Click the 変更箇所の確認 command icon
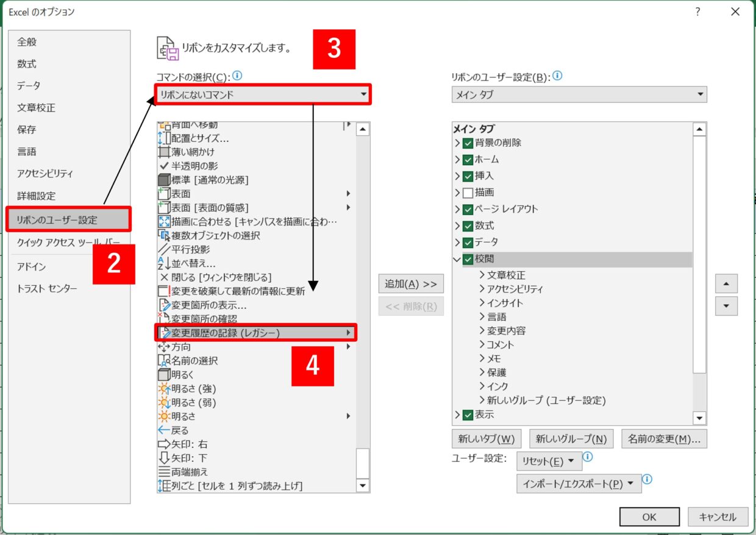This screenshot has height=535, width=756. 164,319
